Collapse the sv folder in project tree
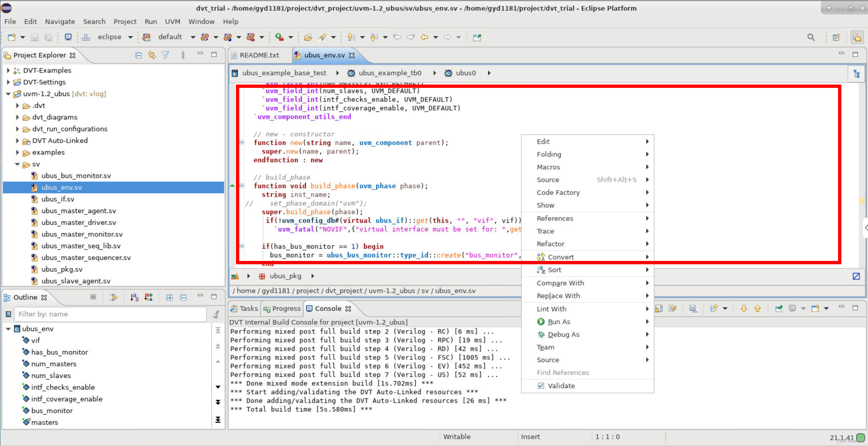 (18, 164)
